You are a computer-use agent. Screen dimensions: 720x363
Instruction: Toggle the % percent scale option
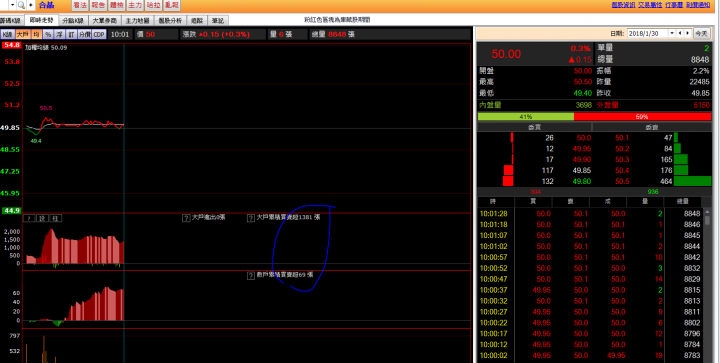(x=48, y=34)
